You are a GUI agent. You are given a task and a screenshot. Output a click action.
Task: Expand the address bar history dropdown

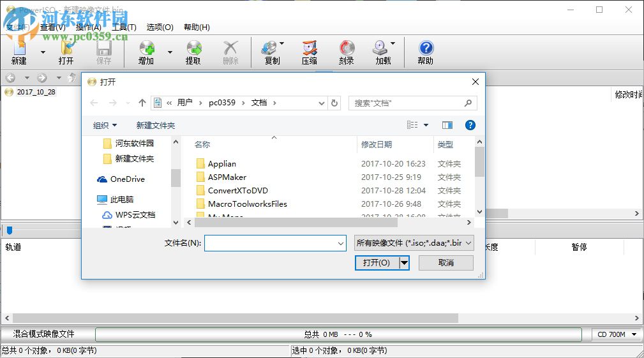(322, 103)
